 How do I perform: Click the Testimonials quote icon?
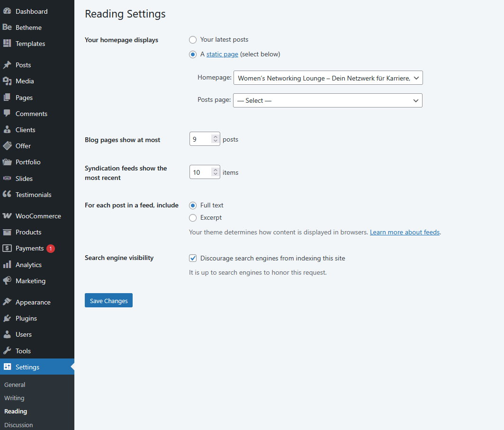click(7, 195)
